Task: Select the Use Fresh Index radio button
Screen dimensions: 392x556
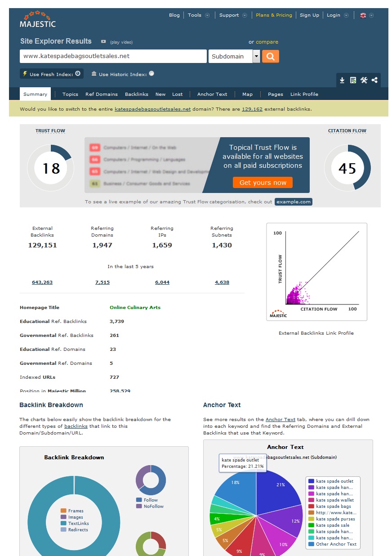Action: click(77, 73)
